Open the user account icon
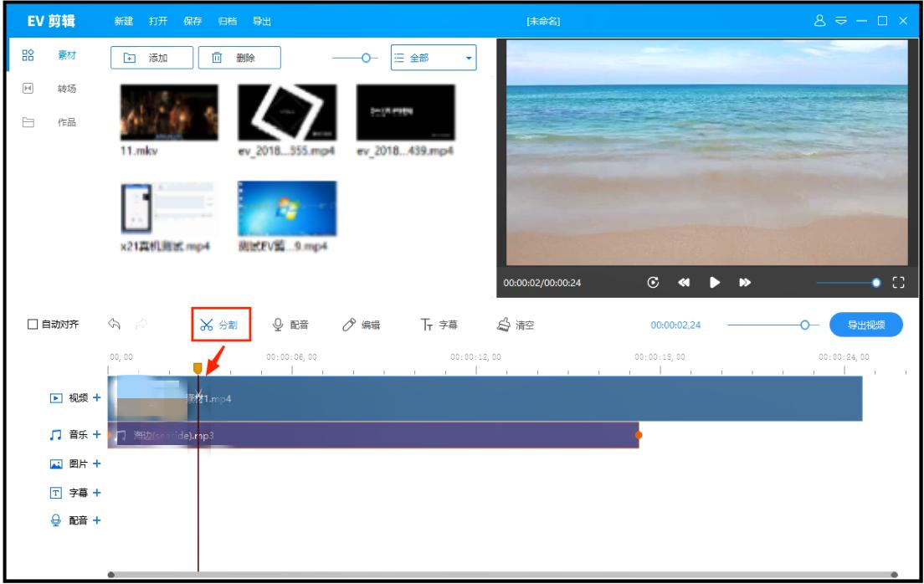The width and height of the screenshot is (924, 584). pos(820,21)
